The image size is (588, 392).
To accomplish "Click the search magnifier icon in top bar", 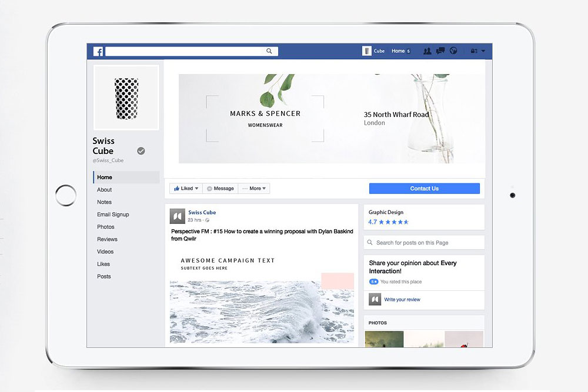I will [x=269, y=51].
